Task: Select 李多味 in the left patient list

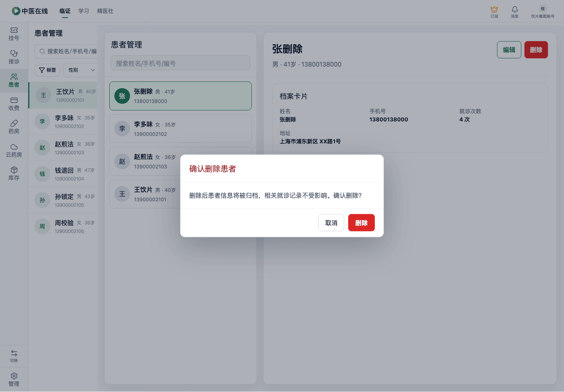Action: [x=63, y=121]
